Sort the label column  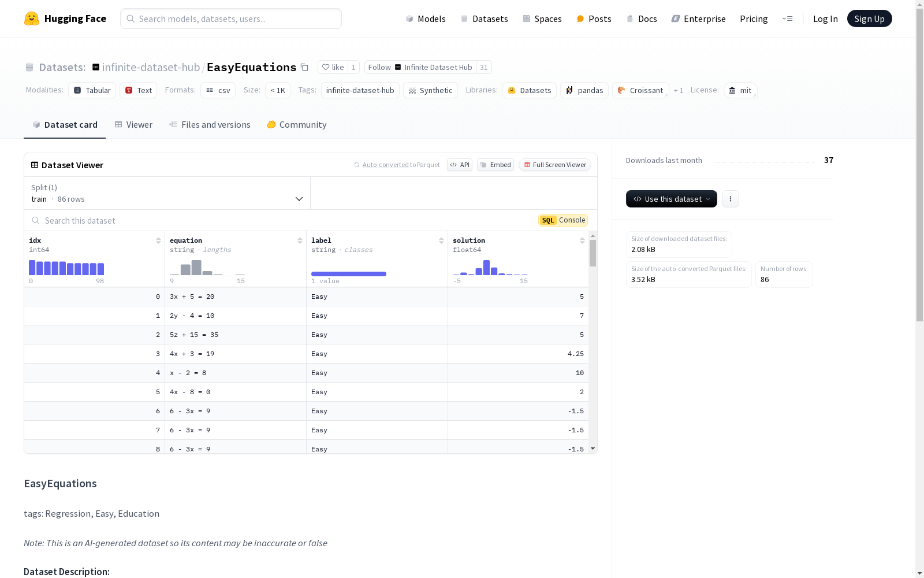pos(441,240)
